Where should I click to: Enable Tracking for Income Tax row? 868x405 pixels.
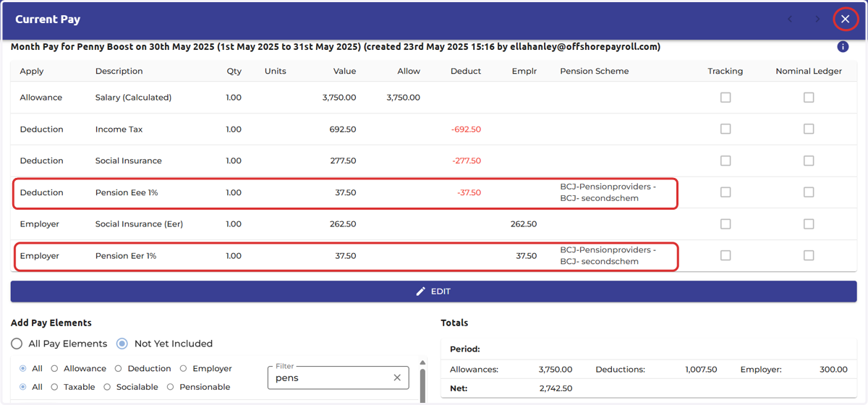[x=726, y=129]
